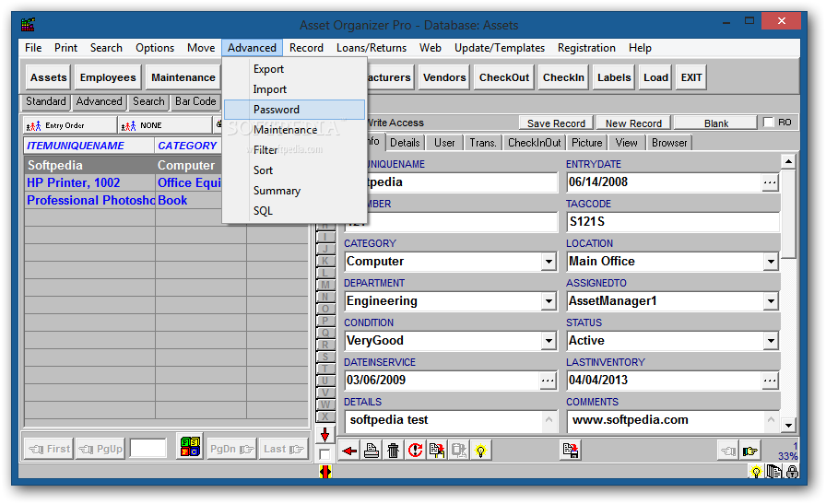The width and height of the screenshot is (826, 504).
Task: Select Filter in Advanced menu
Action: click(294, 150)
